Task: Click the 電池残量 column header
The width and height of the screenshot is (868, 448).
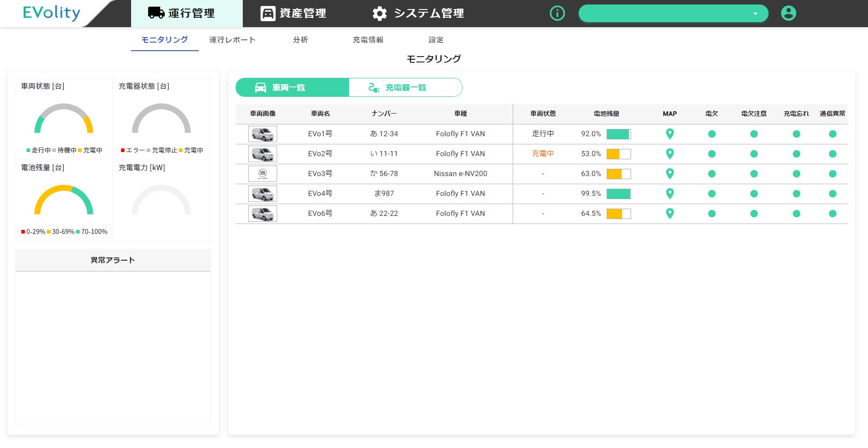Action: [x=606, y=114]
